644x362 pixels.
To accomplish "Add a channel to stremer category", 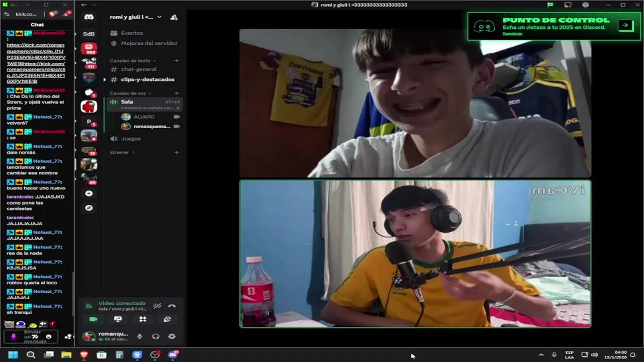I will (176, 152).
